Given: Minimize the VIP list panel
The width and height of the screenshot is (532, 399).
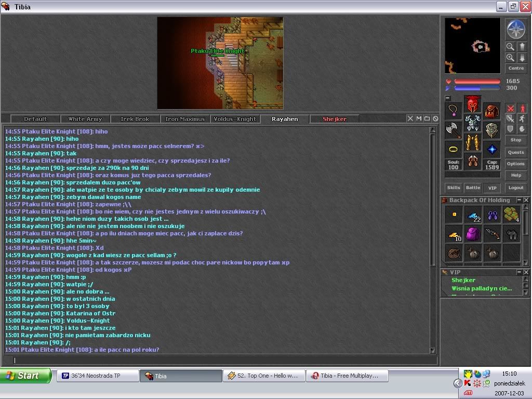Looking at the screenshot, I should click(x=519, y=272).
